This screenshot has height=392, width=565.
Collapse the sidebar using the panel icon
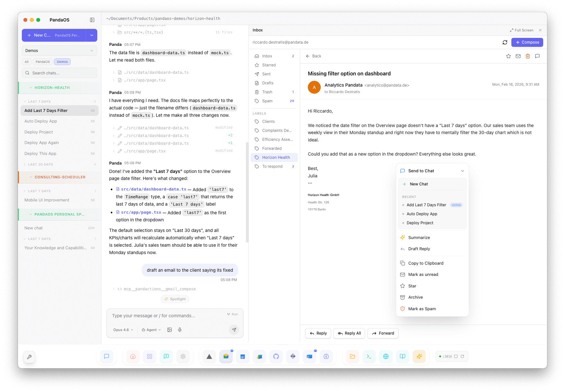(x=92, y=20)
